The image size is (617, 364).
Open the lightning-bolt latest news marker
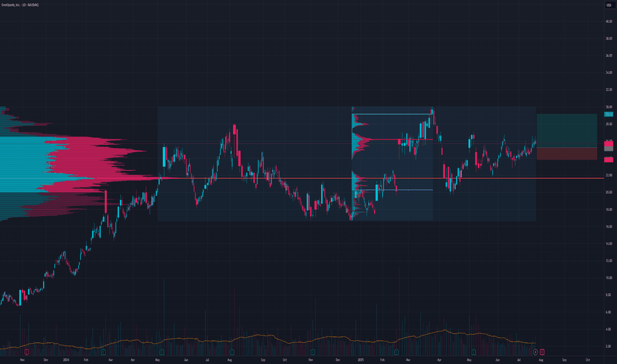535,352
